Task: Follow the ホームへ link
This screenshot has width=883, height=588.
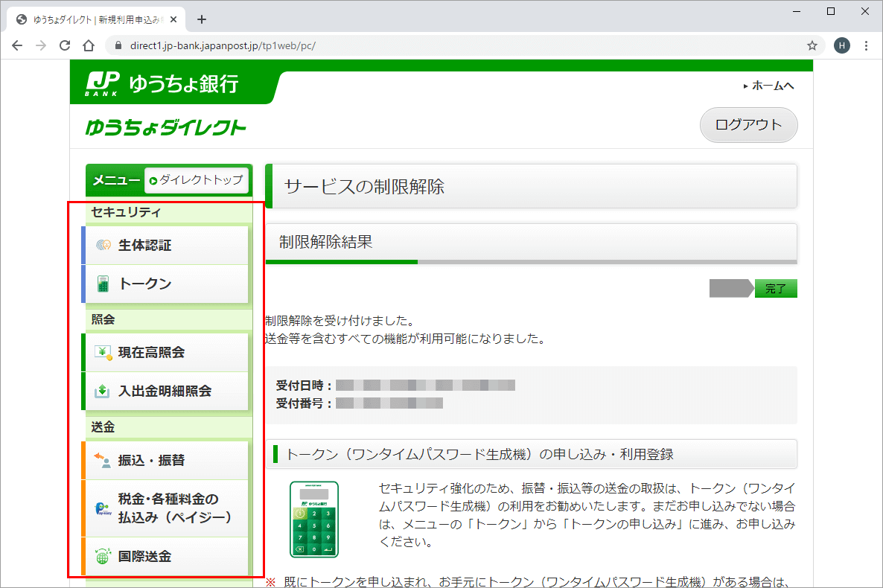Action: pos(768,86)
